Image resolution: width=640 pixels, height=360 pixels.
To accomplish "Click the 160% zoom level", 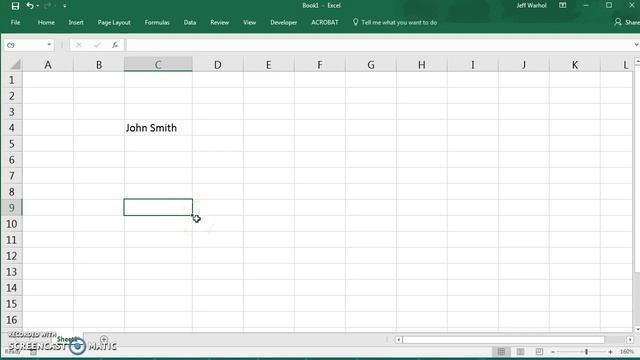I will pyautogui.click(x=627, y=352).
